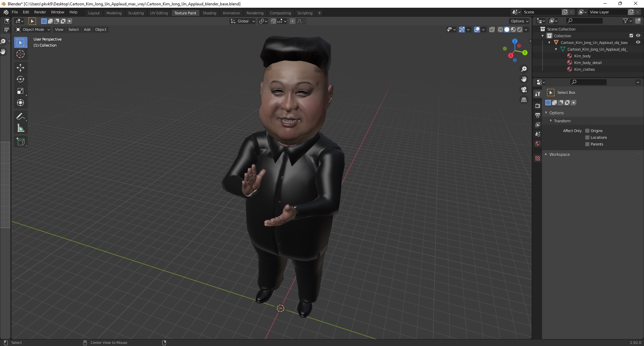644x346 pixels.
Task: Toggle Collection exclude checkbox in outliner
Action: point(631,36)
